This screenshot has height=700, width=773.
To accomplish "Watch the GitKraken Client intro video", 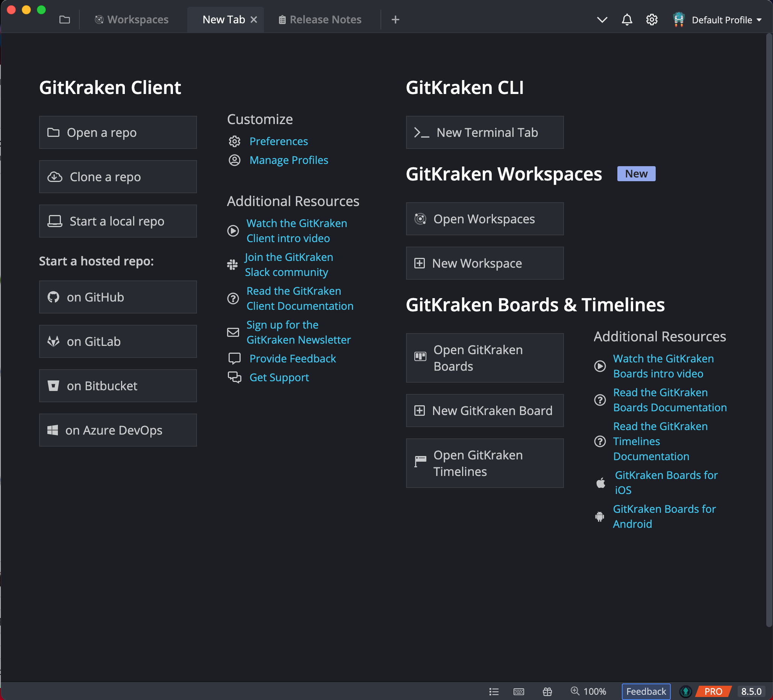I will (x=296, y=231).
